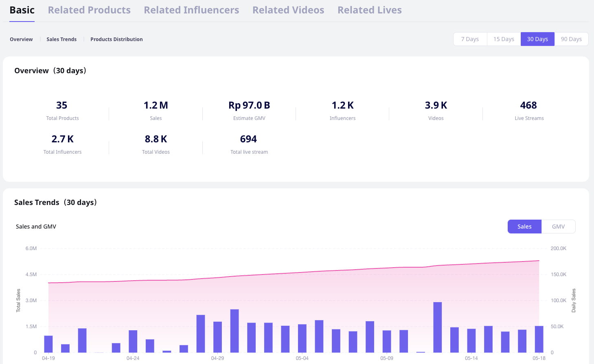Screen dimensions: 594x364
Task: Toggle the chart to GMV view
Action: pyautogui.click(x=558, y=227)
